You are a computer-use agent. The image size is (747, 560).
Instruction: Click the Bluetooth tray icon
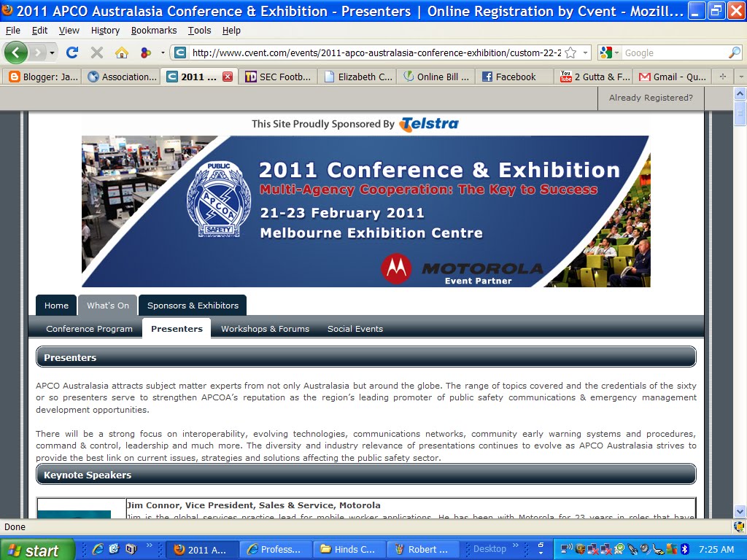pos(685,550)
